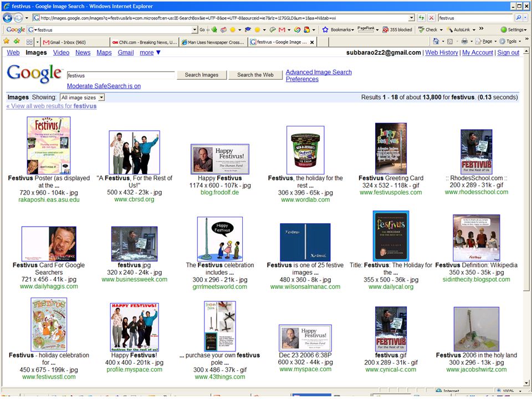Click the AutoLink toolbar button
Image resolution: width=532 pixels, height=399 pixels.
pyautogui.click(x=458, y=30)
